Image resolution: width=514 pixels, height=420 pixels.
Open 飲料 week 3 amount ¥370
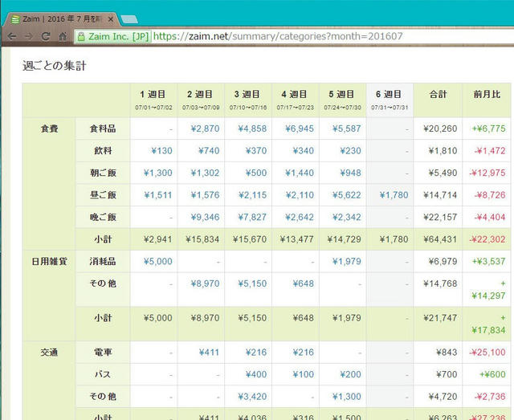[256, 151]
